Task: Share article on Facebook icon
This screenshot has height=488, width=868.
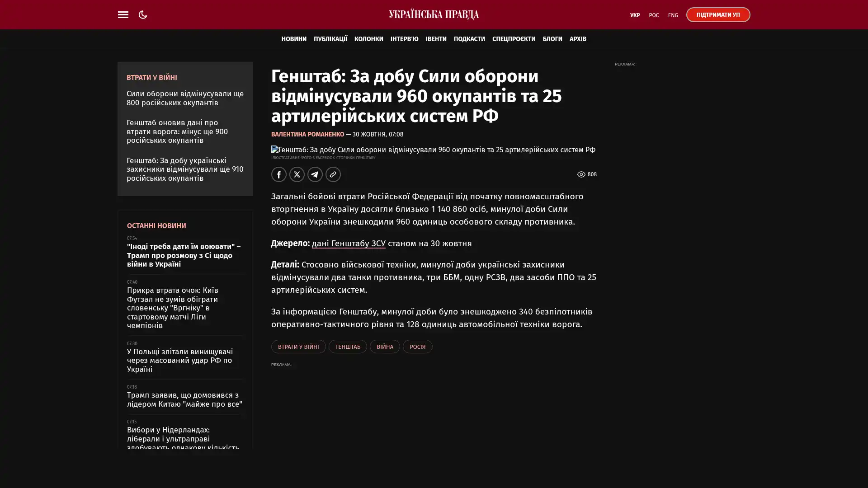Action: pos(278,174)
